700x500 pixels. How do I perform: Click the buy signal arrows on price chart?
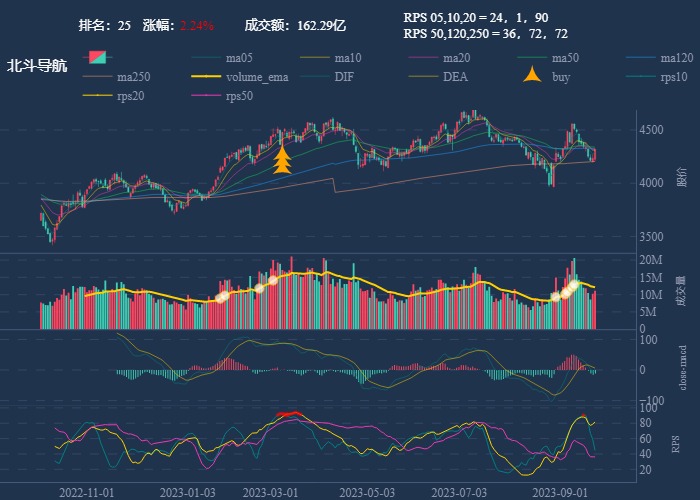pyautogui.click(x=282, y=160)
